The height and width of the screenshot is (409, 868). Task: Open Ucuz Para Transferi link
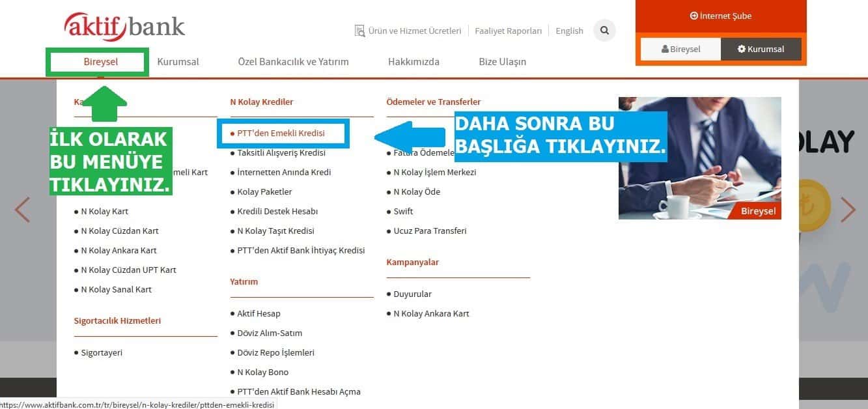tap(430, 231)
